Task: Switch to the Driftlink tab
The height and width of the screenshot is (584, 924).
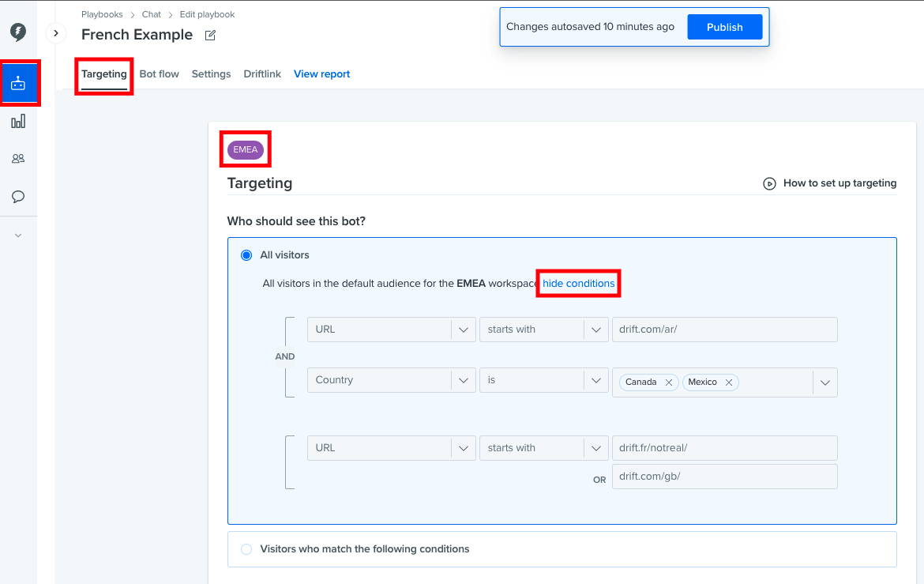Action: [262, 74]
